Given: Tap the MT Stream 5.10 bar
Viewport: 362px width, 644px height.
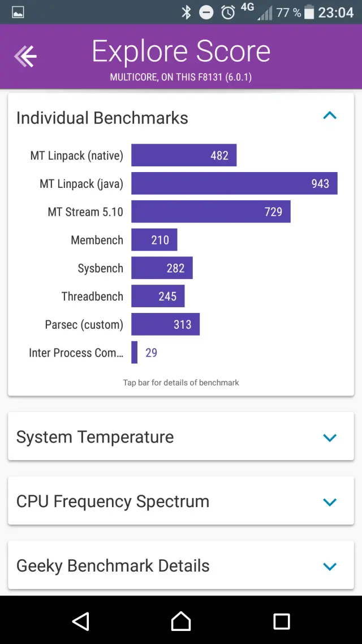Looking at the screenshot, I should (x=210, y=212).
